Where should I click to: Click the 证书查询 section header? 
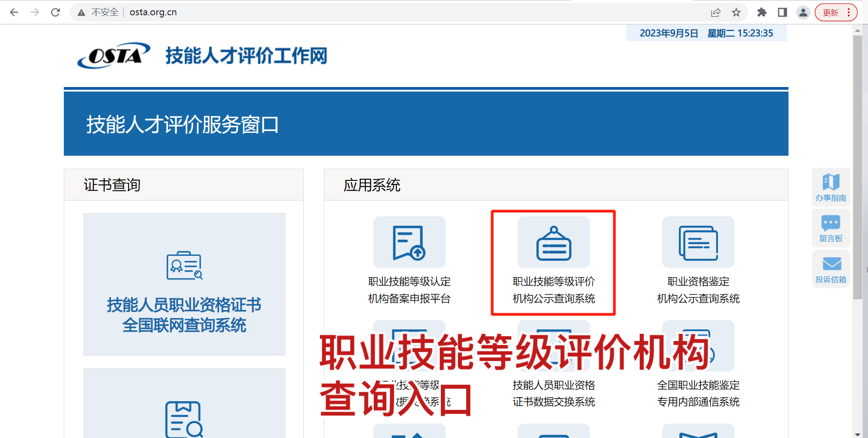tap(184, 185)
